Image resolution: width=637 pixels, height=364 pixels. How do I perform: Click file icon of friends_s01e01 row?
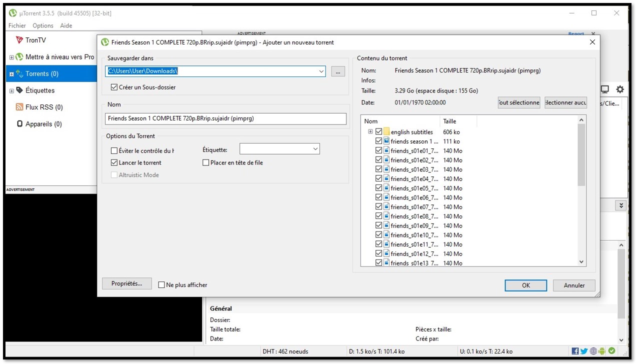coord(386,150)
